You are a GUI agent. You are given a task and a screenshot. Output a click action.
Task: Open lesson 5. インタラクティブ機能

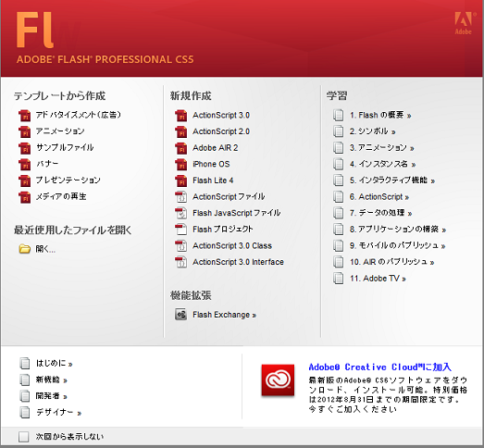click(392, 180)
